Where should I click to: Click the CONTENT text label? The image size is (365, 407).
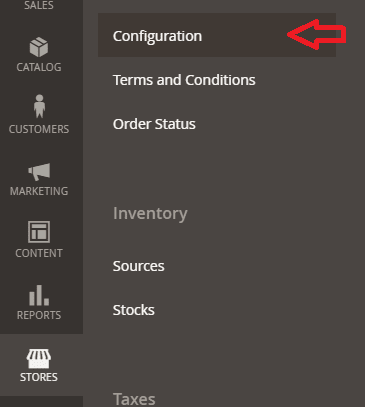pos(39,253)
